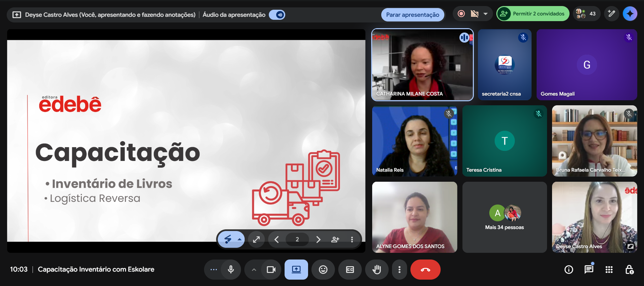This screenshot has width=644, height=286.
Task: Click the Deyse Castro Alves presenter label in the top bar
Action: click(110, 15)
